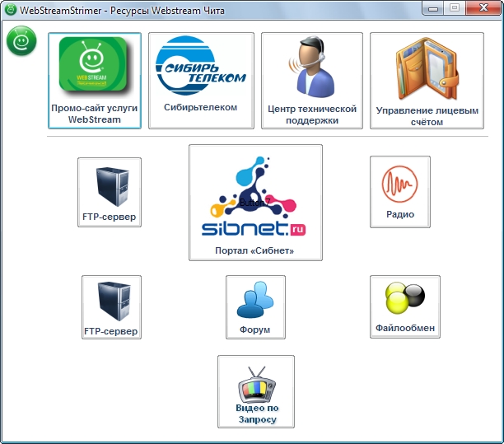Screen dimensions: 504x444
Task: Click the 'Button7' text over Sibnet logo
Action: click(254, 202)
